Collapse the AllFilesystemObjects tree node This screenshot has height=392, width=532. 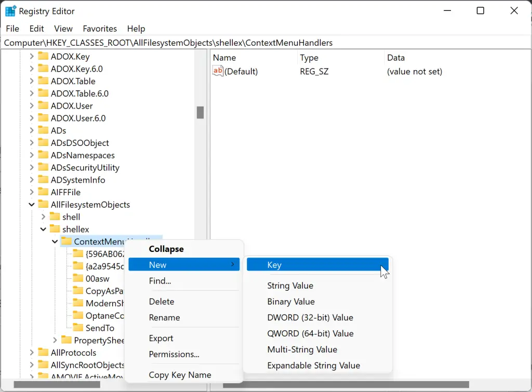(31, 204)
